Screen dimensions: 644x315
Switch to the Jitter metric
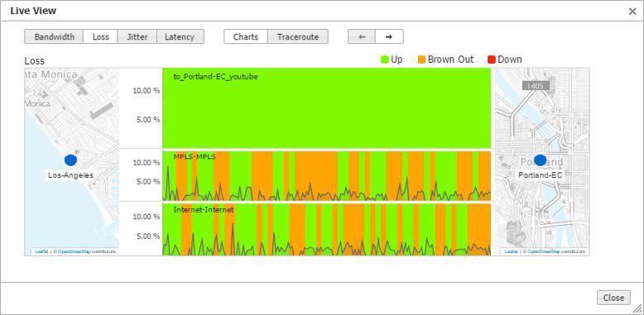point(137,36)
